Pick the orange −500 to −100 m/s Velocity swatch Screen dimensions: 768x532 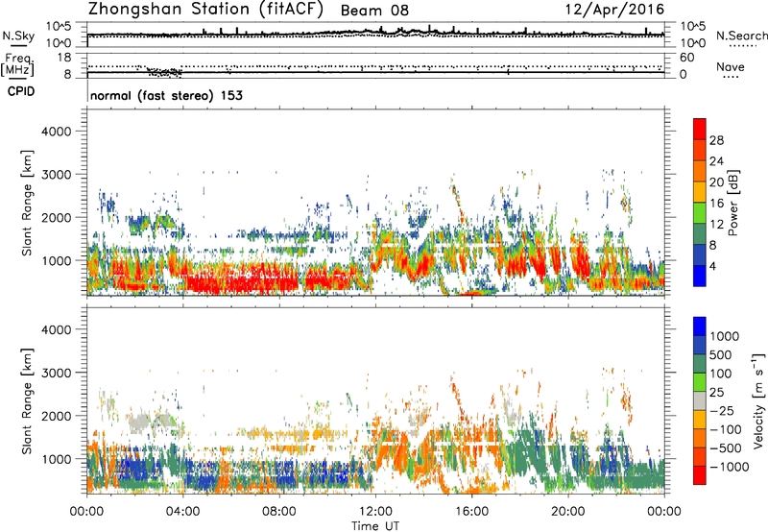coord(700,438)
